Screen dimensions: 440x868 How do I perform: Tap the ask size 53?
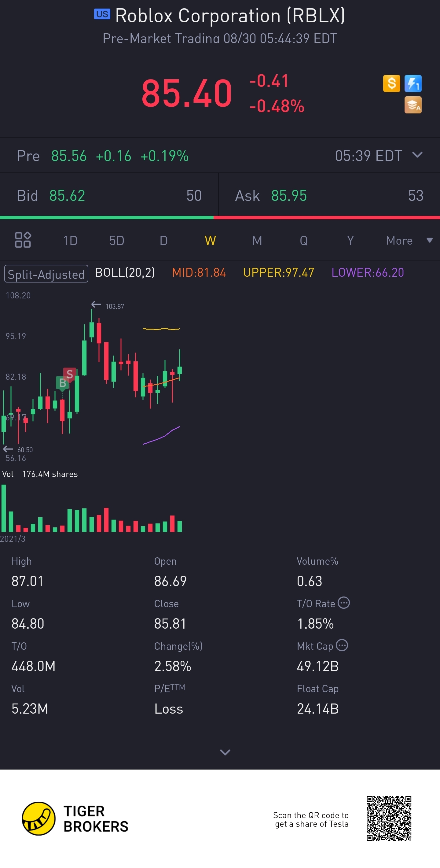(416, 196)
